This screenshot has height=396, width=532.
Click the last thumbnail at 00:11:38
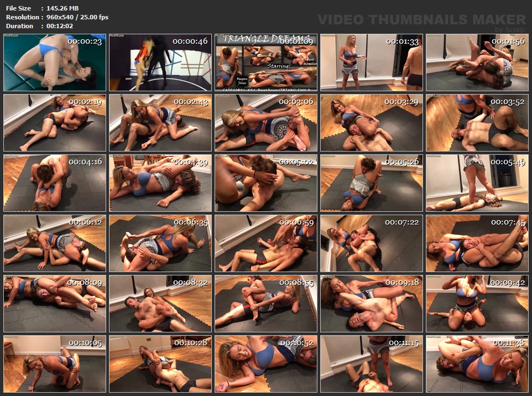click(477, 364)
